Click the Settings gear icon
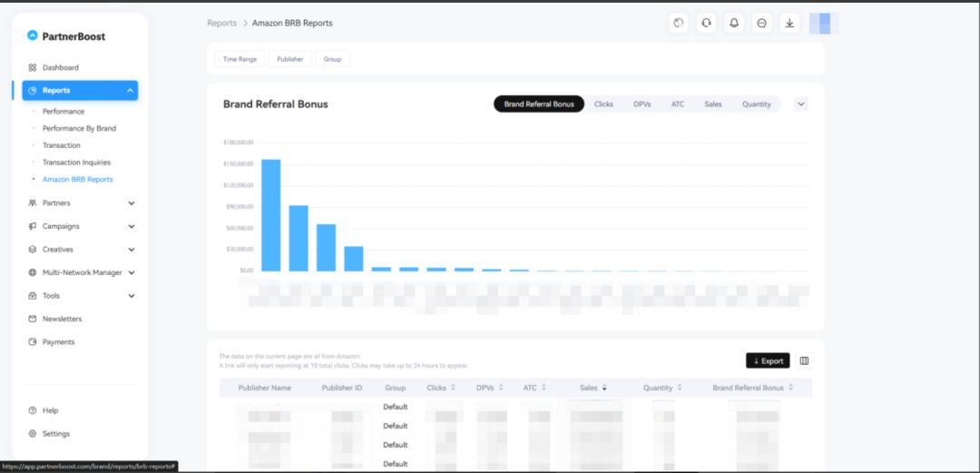The image size is (980, 473). click(33, 434)
